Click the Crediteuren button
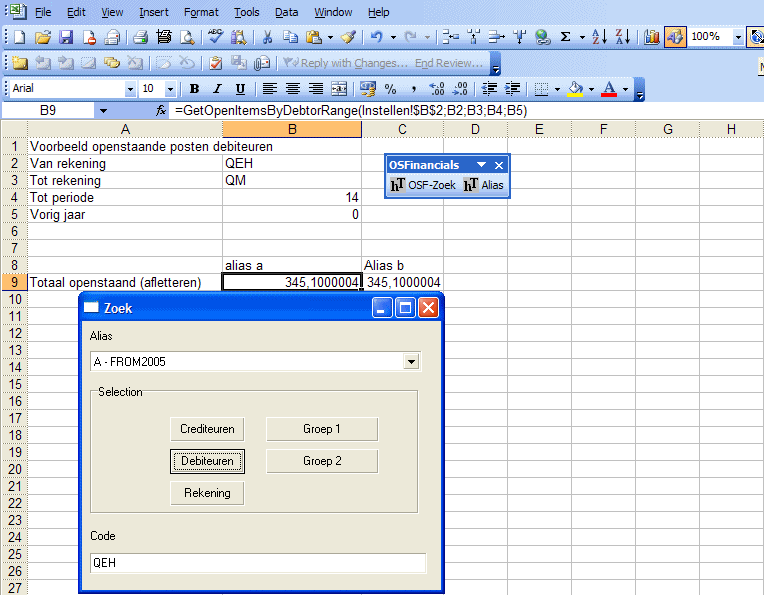 (x=207, y=429)
